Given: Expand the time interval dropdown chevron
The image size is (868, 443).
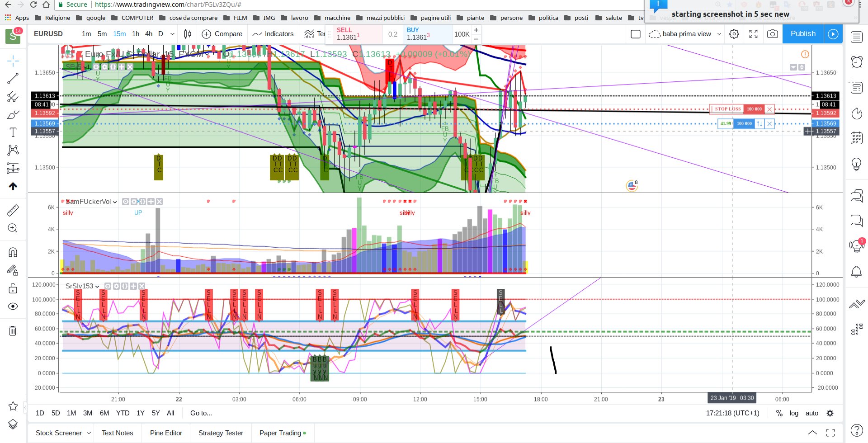Looking at the screenshot, I should pyautogui.click(x=172, y=34).
